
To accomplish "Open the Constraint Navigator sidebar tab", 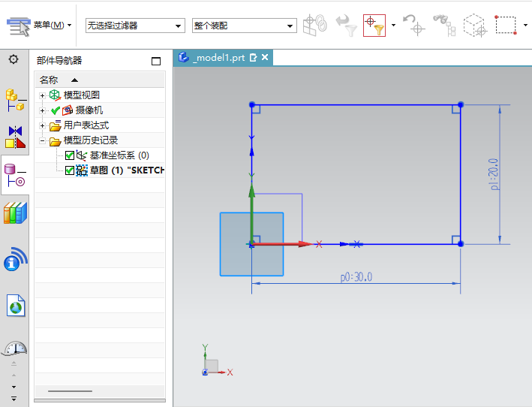I will (x=15, y=137).
